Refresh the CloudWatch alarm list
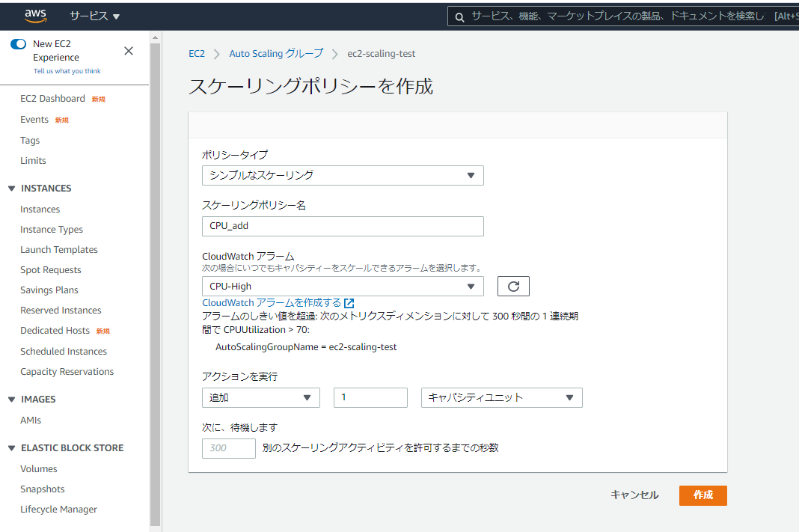This screenshot has width=799, height=532. (514, 287)
